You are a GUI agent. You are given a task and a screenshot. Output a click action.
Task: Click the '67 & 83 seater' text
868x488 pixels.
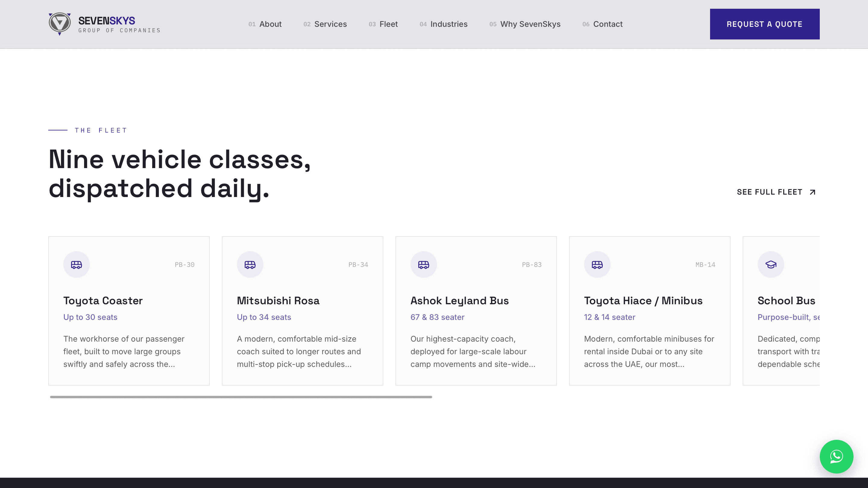(x=437, y=317)
